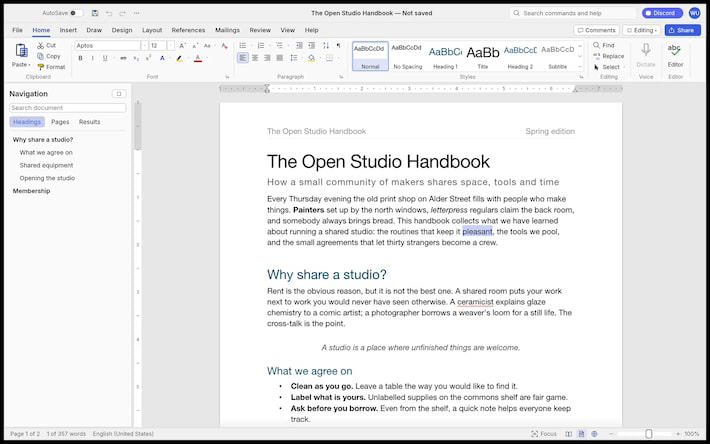Open the File menu
The image size is (710, 444).
pyautogui.click(x=17, y=30)
